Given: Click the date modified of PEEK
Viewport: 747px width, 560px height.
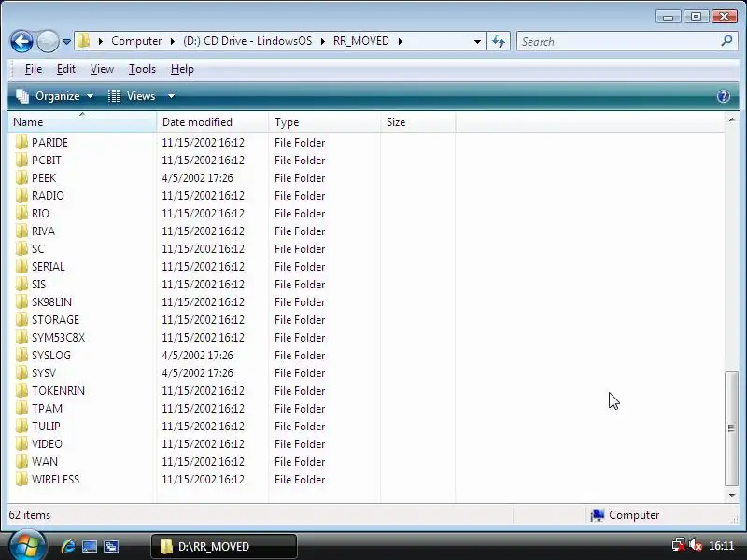Looking at the screenshot, I should (x=197, y=178).
